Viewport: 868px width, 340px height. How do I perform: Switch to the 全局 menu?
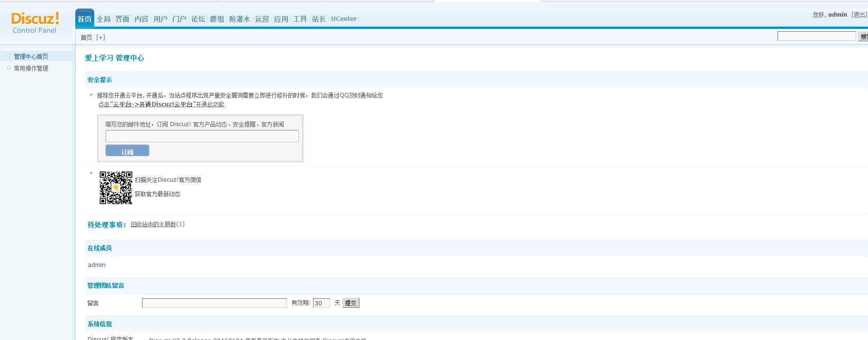tap(104, 19)
